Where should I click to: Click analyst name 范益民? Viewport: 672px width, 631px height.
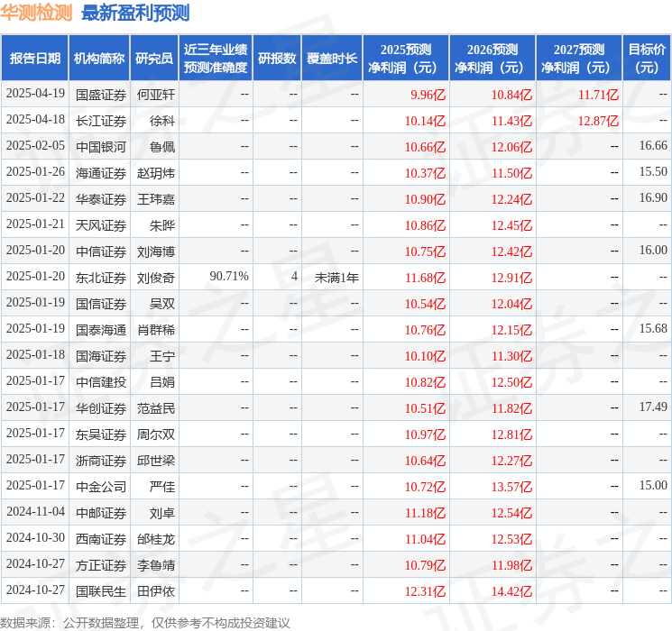(x=156, y=408)
